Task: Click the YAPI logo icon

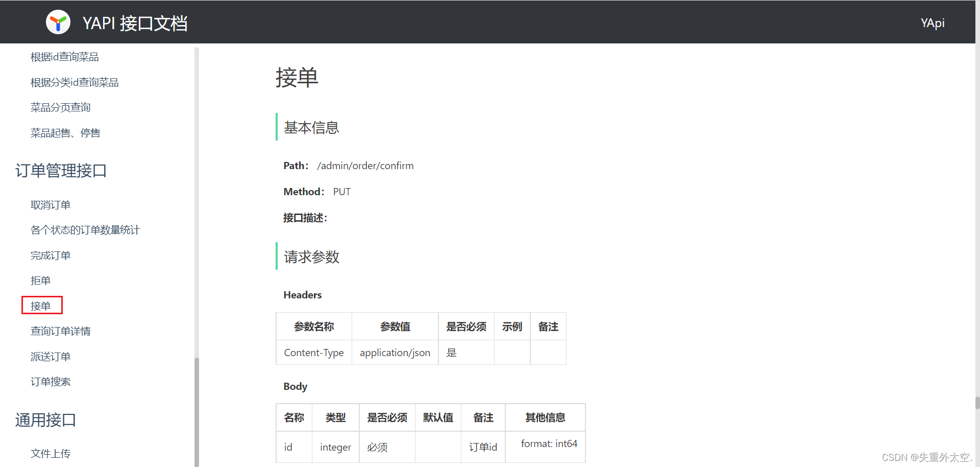Action: 58,22
